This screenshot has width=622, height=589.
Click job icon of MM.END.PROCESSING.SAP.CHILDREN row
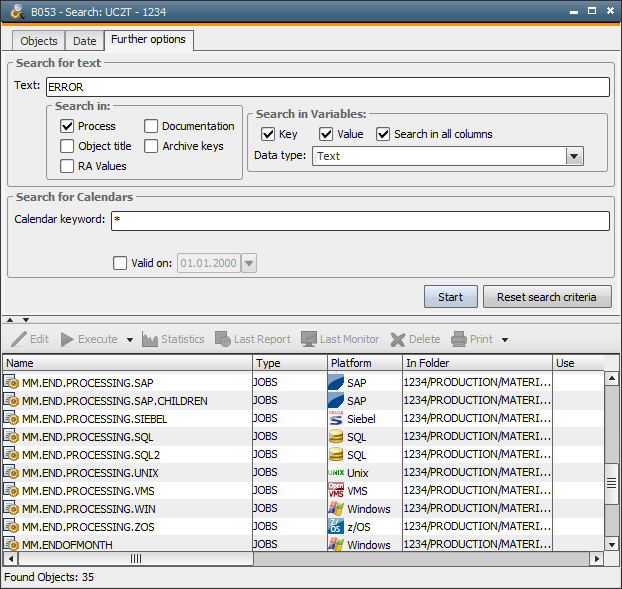coord(12,400)
